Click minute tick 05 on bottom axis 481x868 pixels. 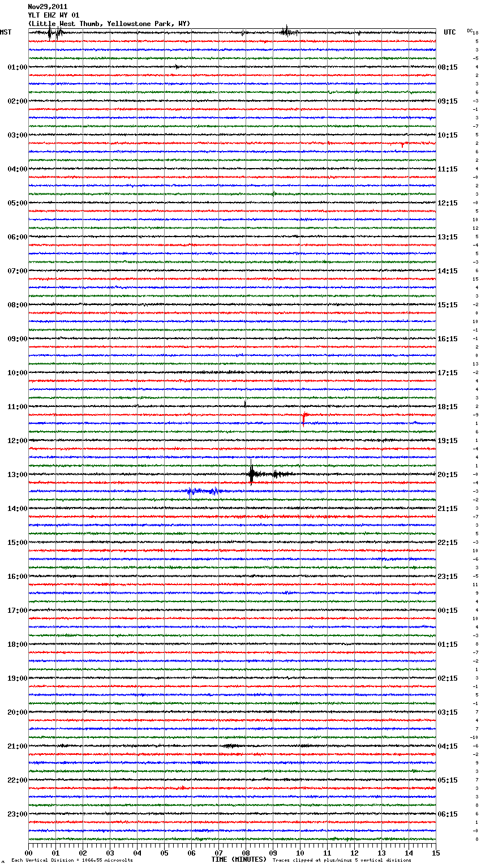(164, 852)
